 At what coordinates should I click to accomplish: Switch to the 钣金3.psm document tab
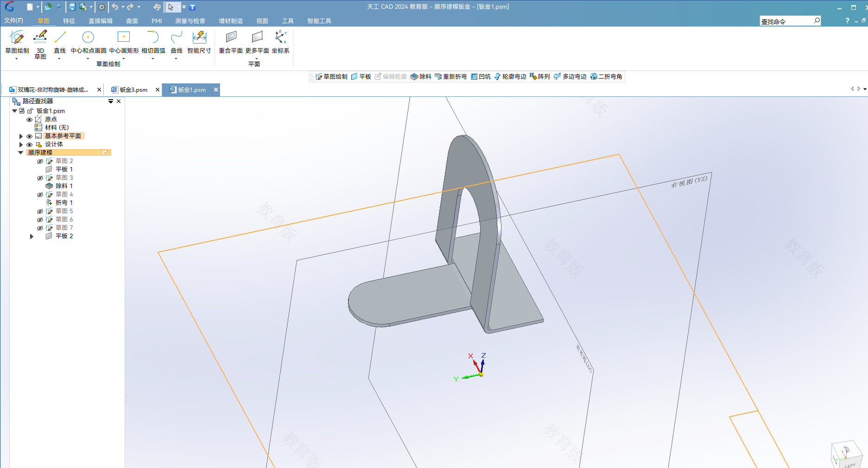pyautogui.click(x=133, y=90)
